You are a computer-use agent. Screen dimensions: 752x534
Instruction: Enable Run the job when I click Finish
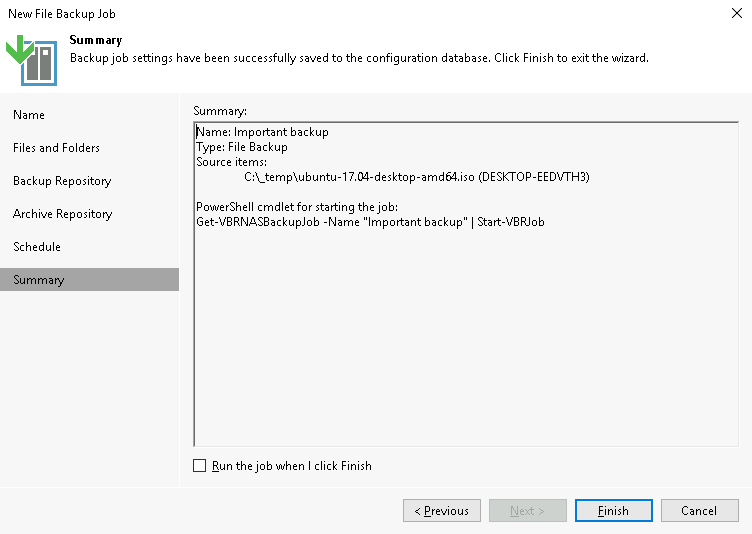[200, 465]
